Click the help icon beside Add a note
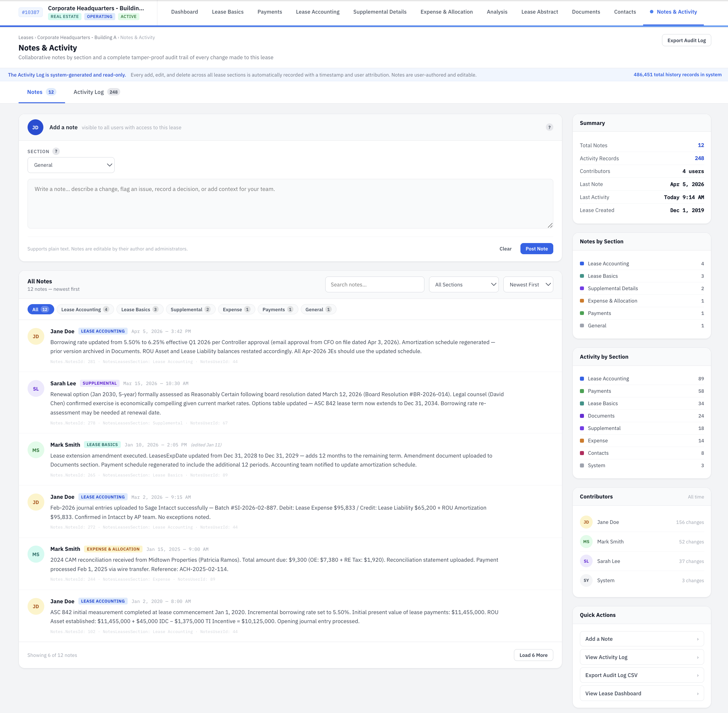728x713 pixels. pos(549,127)
